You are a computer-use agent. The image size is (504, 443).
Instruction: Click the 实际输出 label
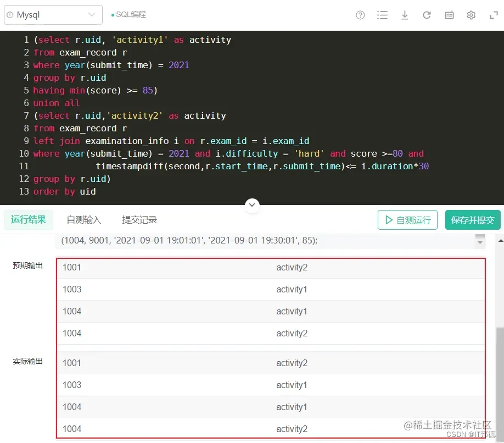pyautogui.click(x=27, y=361)
